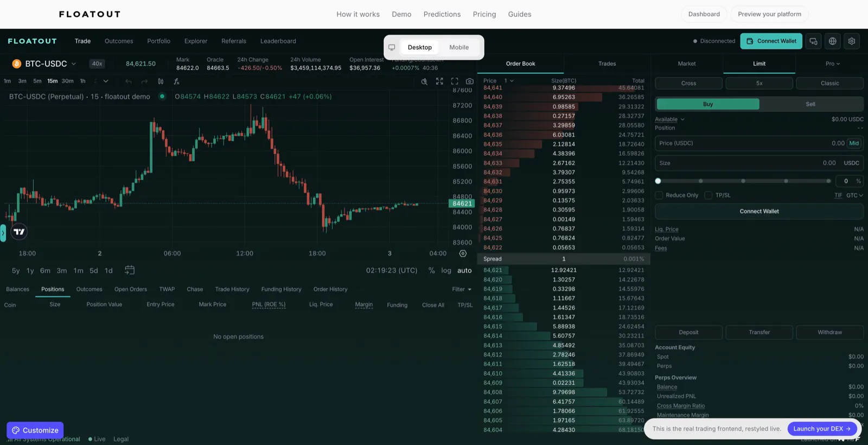Tick the TP/SL checkbox

pos(708,195)
